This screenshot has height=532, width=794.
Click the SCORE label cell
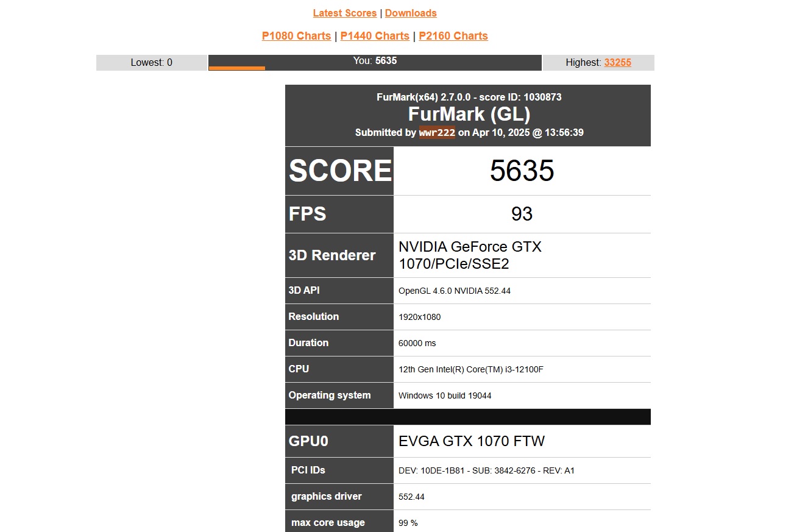click(x=339, y=171)
